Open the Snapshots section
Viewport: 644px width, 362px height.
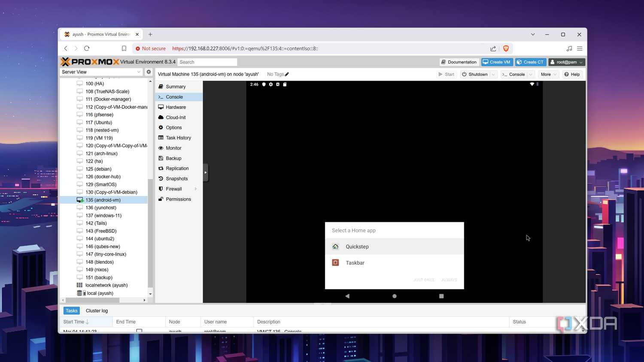pos(179,179)
